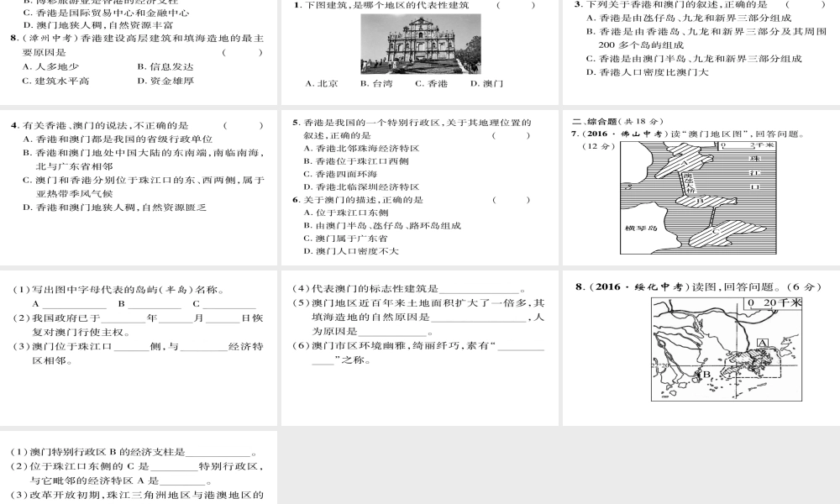Image resolution: width=840 pixels, height=504 pixels.
Task: Click line (2) 位于珠江口东侧的C是
Action: [137, 466]
